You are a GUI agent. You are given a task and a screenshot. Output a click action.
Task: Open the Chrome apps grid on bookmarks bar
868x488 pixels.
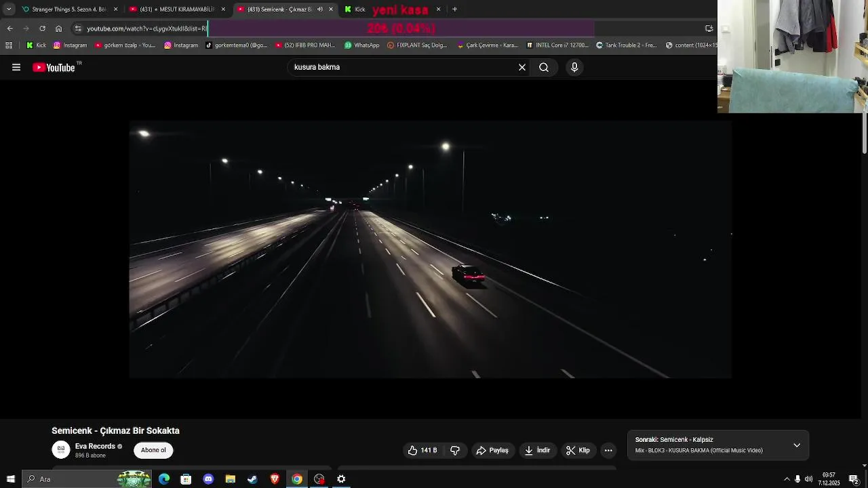click(9, 45)
